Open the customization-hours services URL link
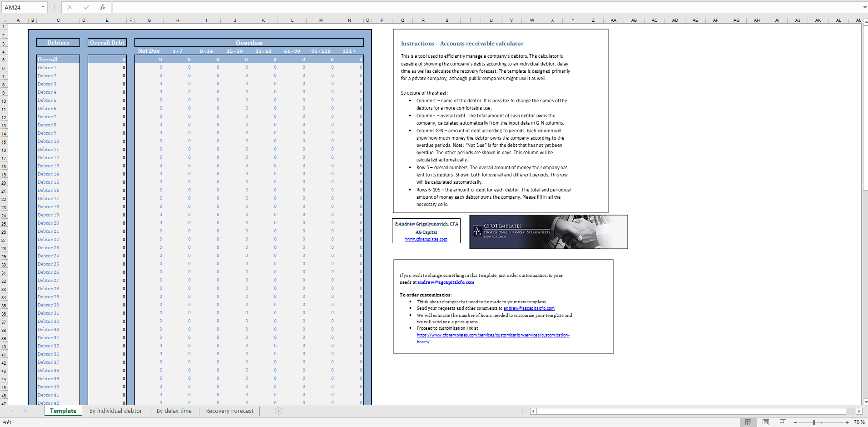The image size is (868, 427). [x=493, y=338]
